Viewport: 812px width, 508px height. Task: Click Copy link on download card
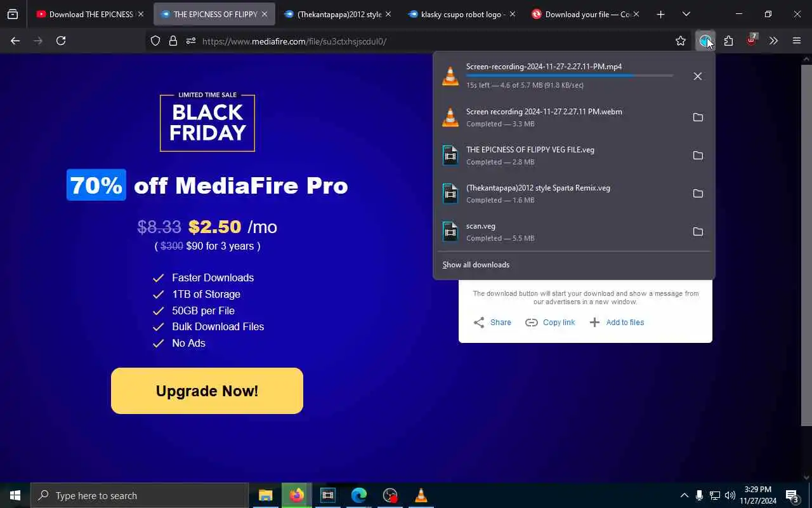coord(550,323)
